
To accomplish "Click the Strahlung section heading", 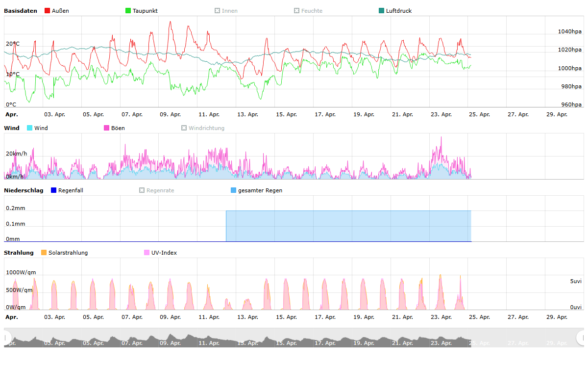I will (19, 253).
